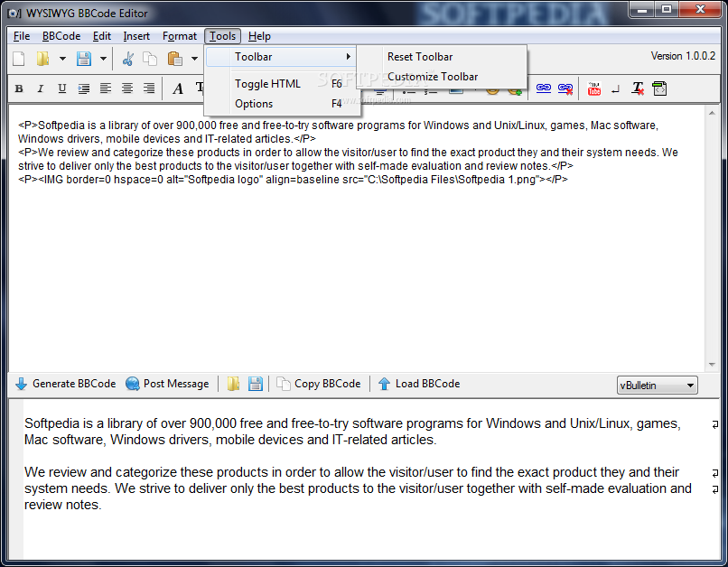Click the Version 1.0.0.2 label
This screenshot has height=567, width=728.
(x=683, y=56)
